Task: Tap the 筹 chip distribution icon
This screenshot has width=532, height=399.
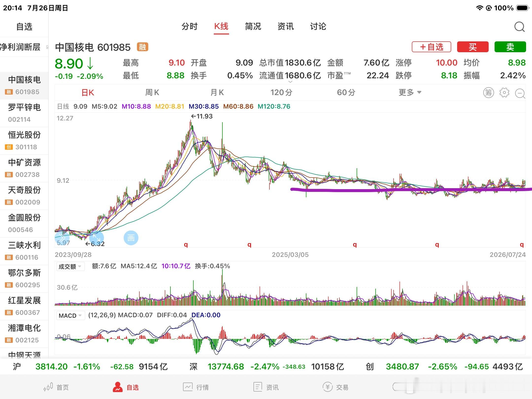Action: pos(488,93)
